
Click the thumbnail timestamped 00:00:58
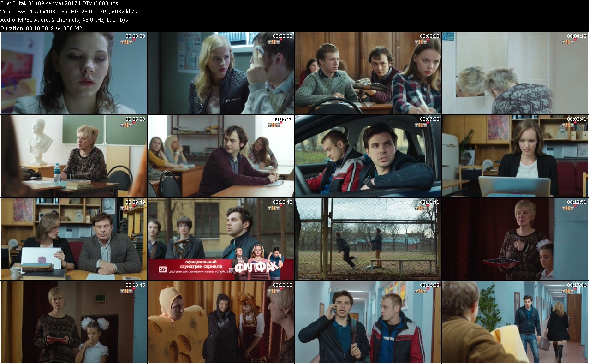tap(74, 73)
